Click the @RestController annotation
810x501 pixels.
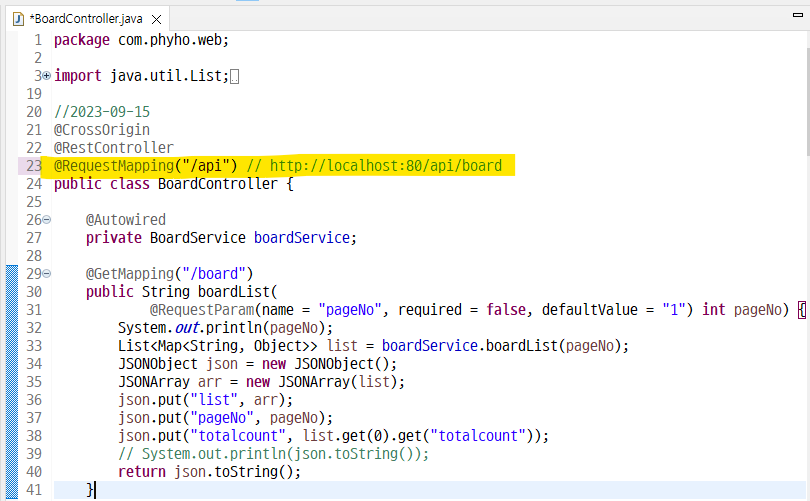[114, 148]
